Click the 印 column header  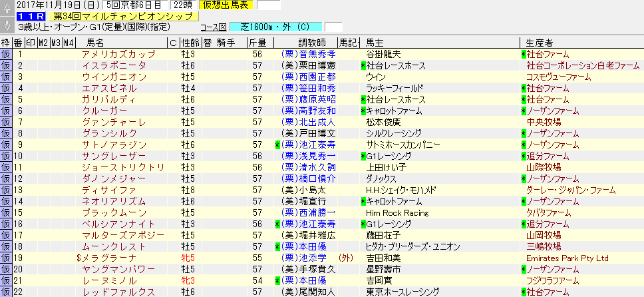click(31, 43)
